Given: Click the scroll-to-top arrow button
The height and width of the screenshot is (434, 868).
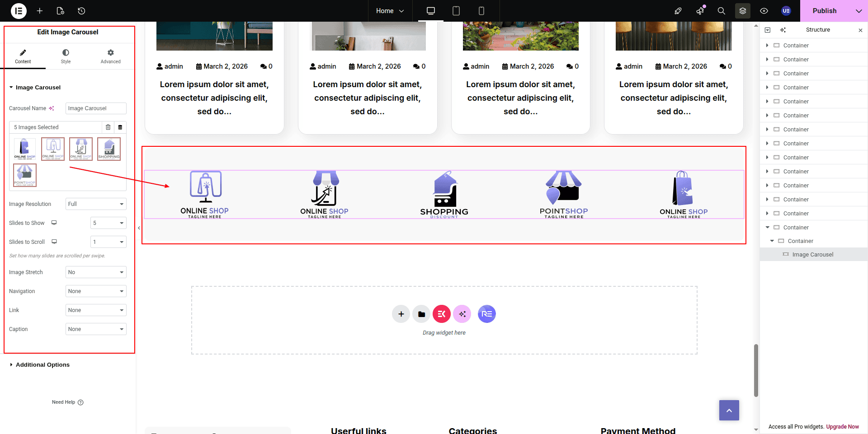Looking at the screenshot, I should [729, 411].
